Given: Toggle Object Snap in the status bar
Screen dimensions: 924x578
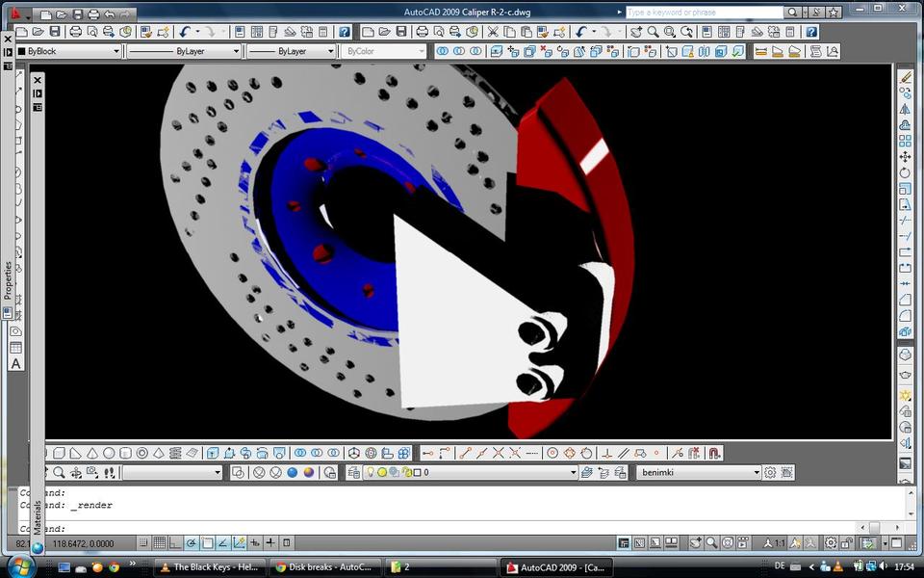Looking at the screenshot, I should [x=206, y=542].
